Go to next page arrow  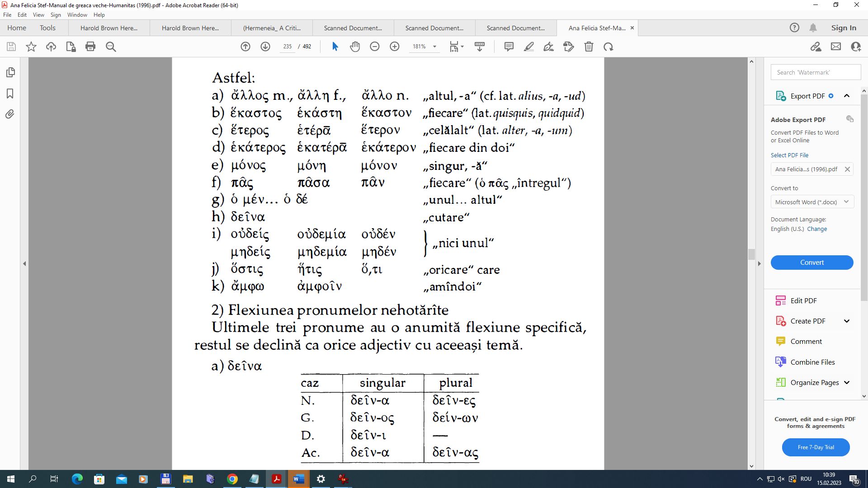point(265,47)
